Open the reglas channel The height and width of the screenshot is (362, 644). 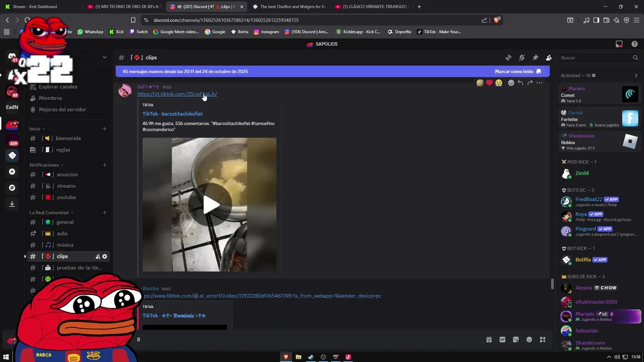[68, 150]
